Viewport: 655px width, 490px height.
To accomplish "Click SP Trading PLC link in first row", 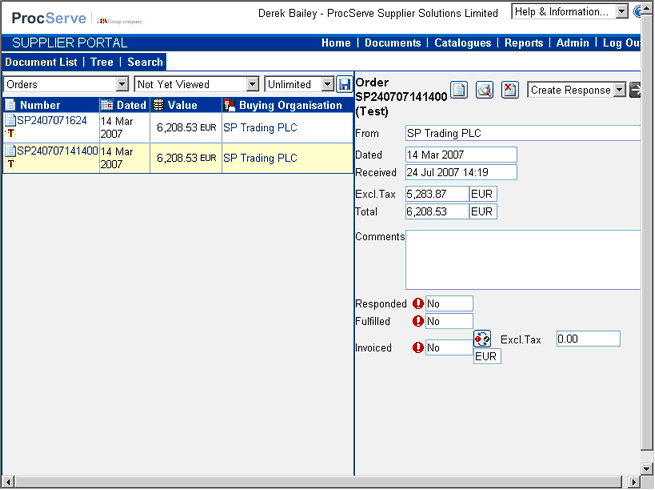I will click(259, 128).
